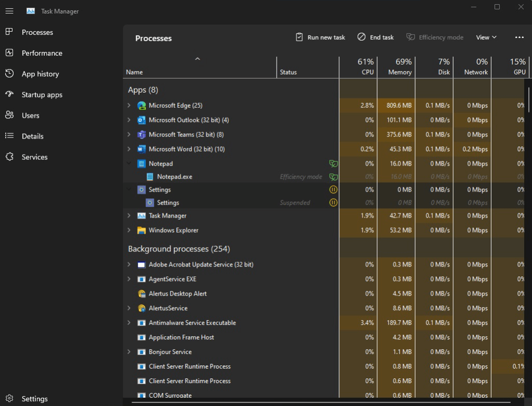Toggle Efficiency mode on Notepad's leaf icon

(x=333, y=163)
